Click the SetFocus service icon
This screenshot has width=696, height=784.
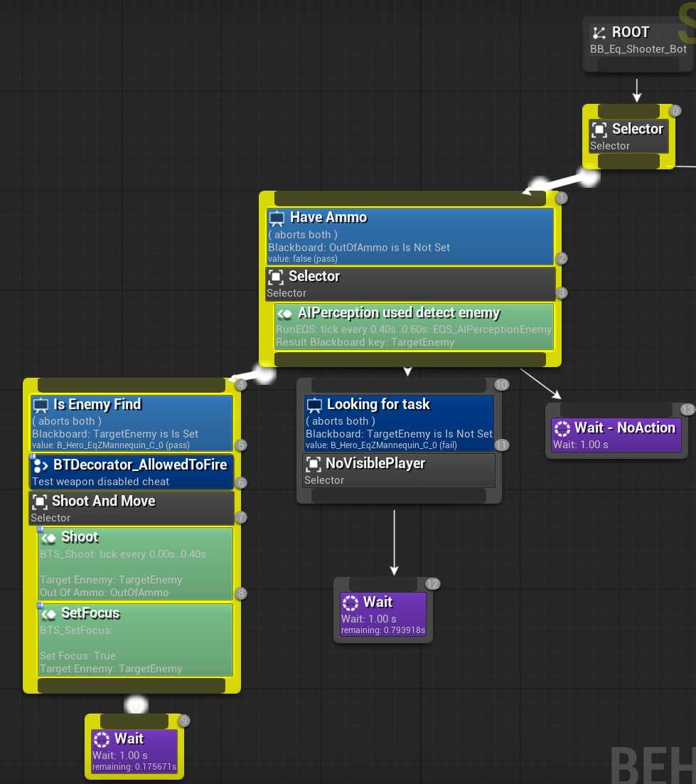tap(49, 613)
